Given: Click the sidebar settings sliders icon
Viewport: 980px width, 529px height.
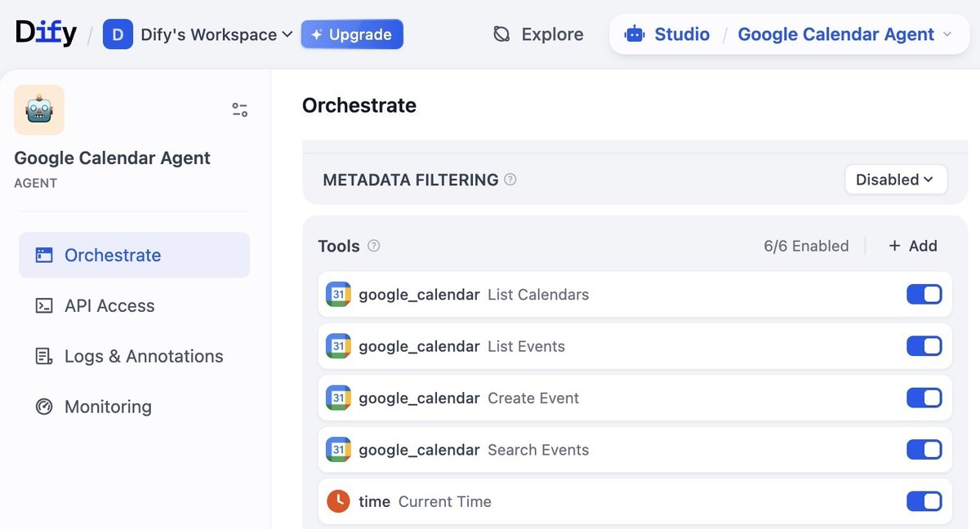Looking at the screenshot, I should tap(239, 110).
